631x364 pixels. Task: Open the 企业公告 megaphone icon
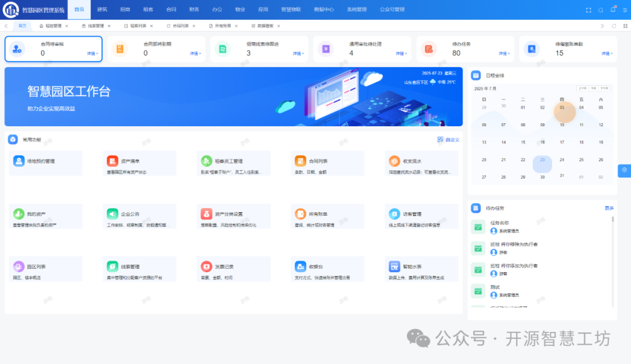coord(112,214)
